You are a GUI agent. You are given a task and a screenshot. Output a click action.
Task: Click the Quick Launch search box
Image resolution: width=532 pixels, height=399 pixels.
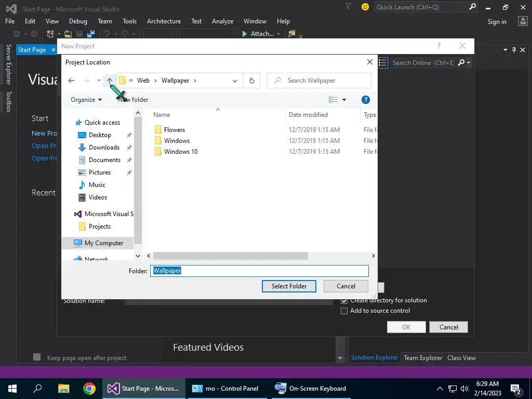tap(426, 7)
